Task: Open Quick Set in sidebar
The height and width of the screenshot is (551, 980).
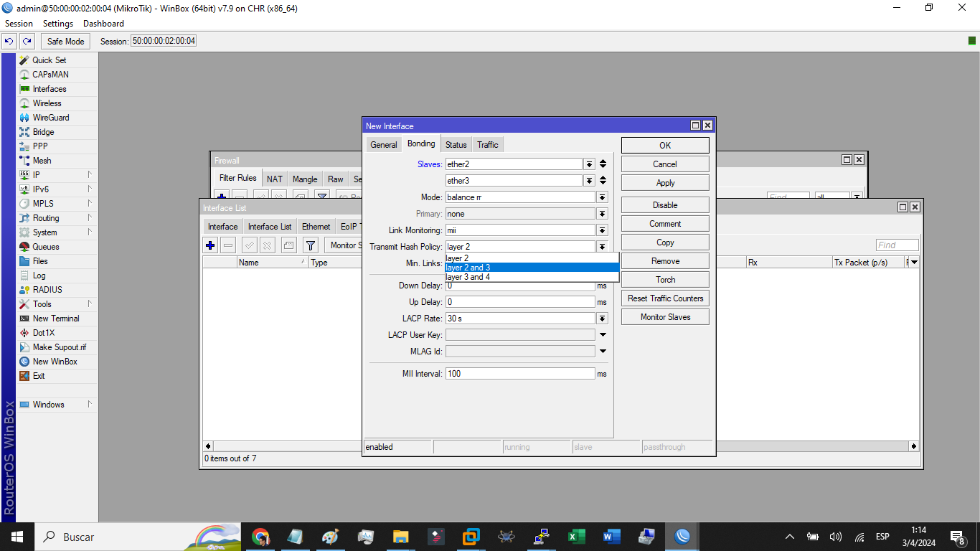Action: tap(49, 60)
